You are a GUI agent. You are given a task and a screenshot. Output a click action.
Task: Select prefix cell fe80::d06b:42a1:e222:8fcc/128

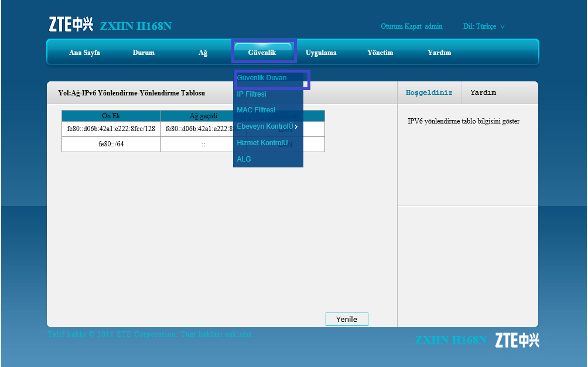[111, 129]
